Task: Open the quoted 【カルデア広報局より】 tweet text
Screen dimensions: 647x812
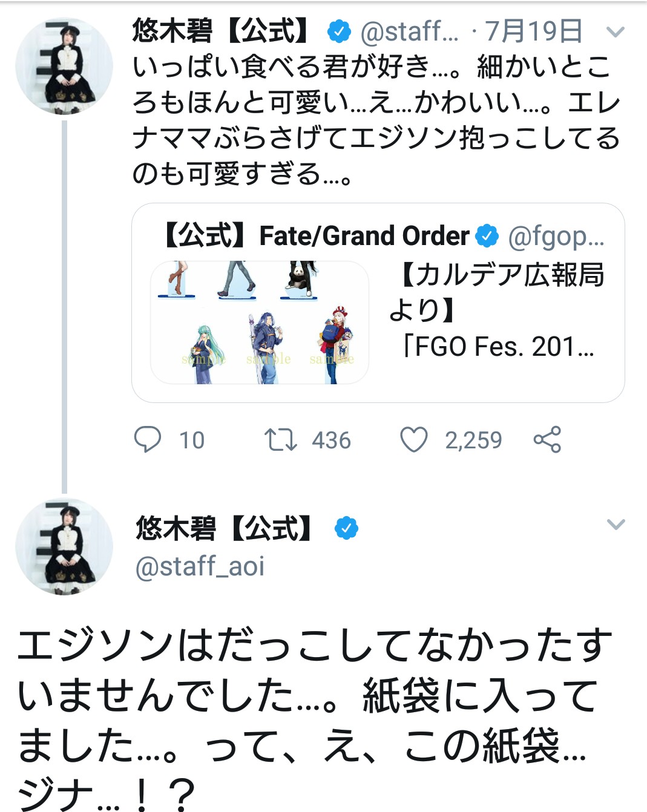Action: click(498, 310)
